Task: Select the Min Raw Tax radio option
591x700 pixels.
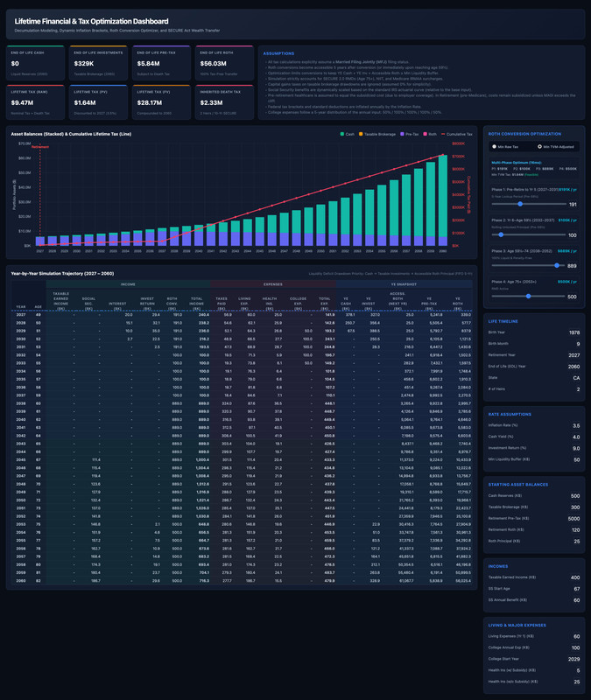Action: pyautogui.click(x=494, y=146)
